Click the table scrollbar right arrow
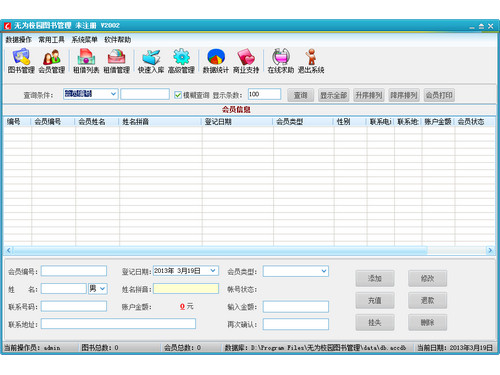Image resolution: width=500 pixels, height=375 pixels. [x=490, y=250]
